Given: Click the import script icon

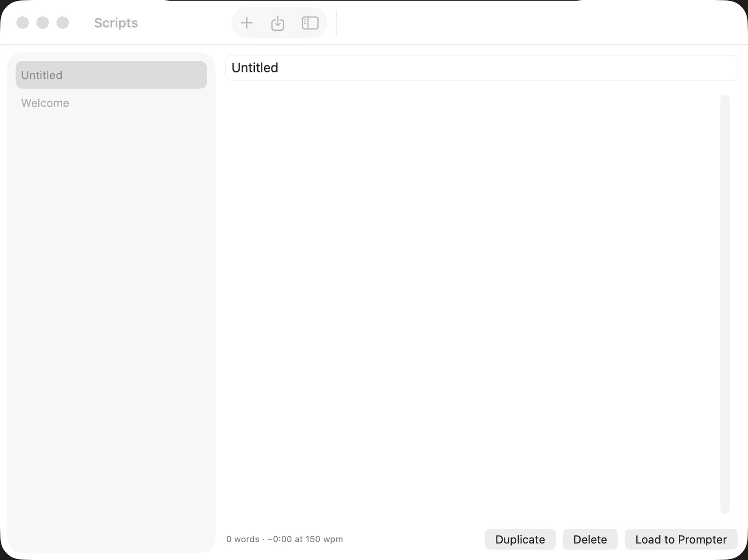Looking at the screenshot, I should (278, 23).
